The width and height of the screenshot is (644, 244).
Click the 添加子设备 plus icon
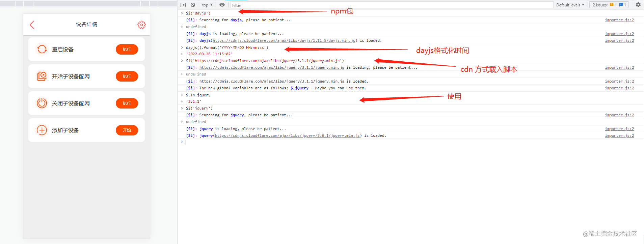point(42,130)
